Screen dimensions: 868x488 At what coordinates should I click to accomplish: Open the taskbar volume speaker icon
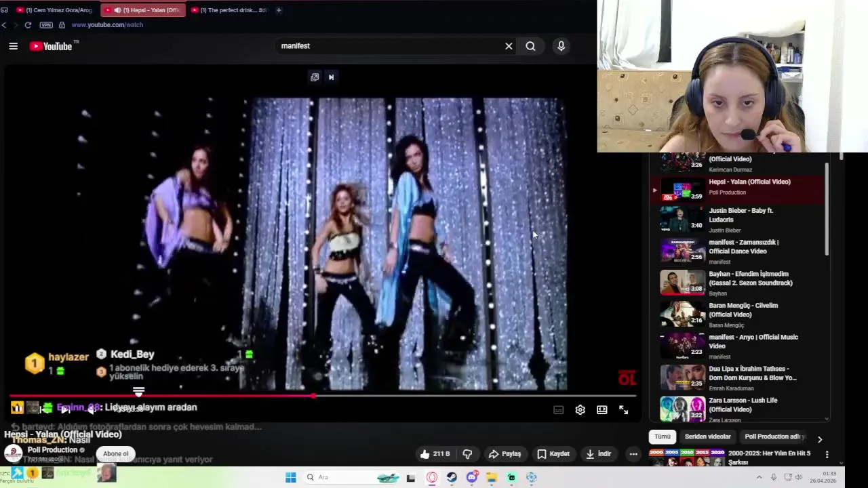(x=799, y=478)
